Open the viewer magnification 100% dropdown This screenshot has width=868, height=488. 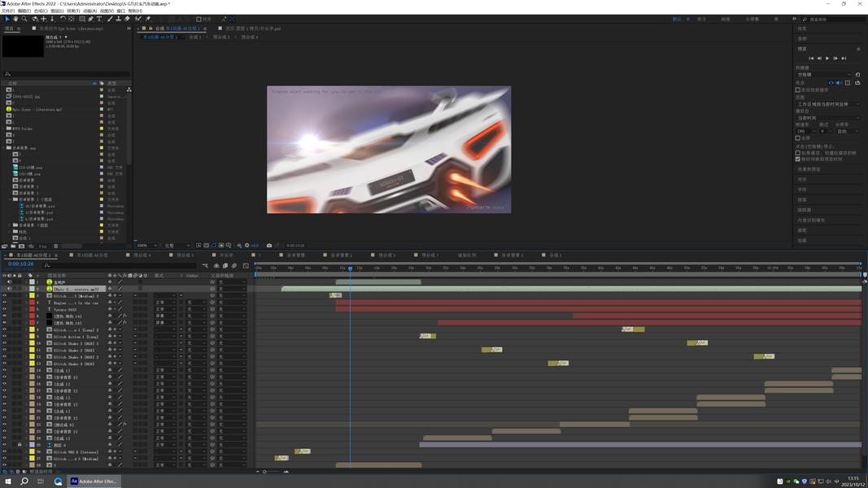tap(146, 245)
